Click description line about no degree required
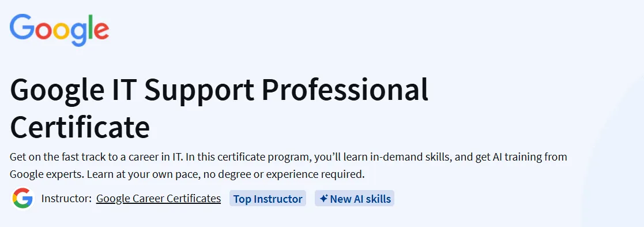The height and width of the screenshot is (227, 644). coord(187,174)
